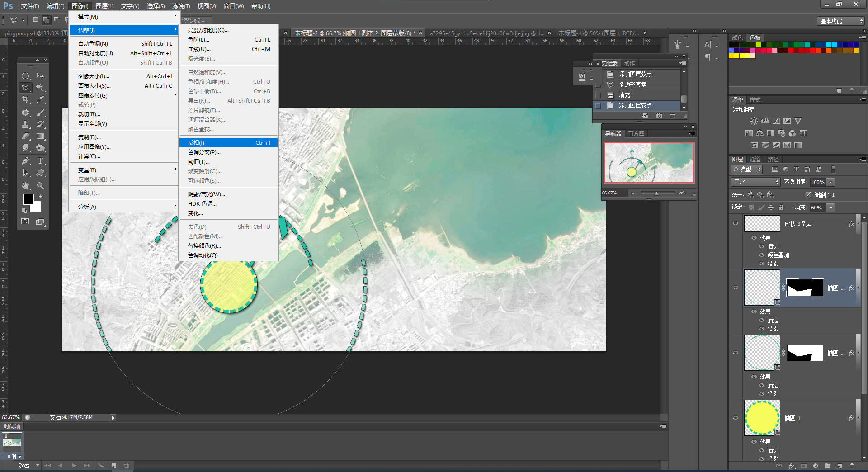868x472 pixels.
Task: Switch to the 通道 tab
Action: 755,159
